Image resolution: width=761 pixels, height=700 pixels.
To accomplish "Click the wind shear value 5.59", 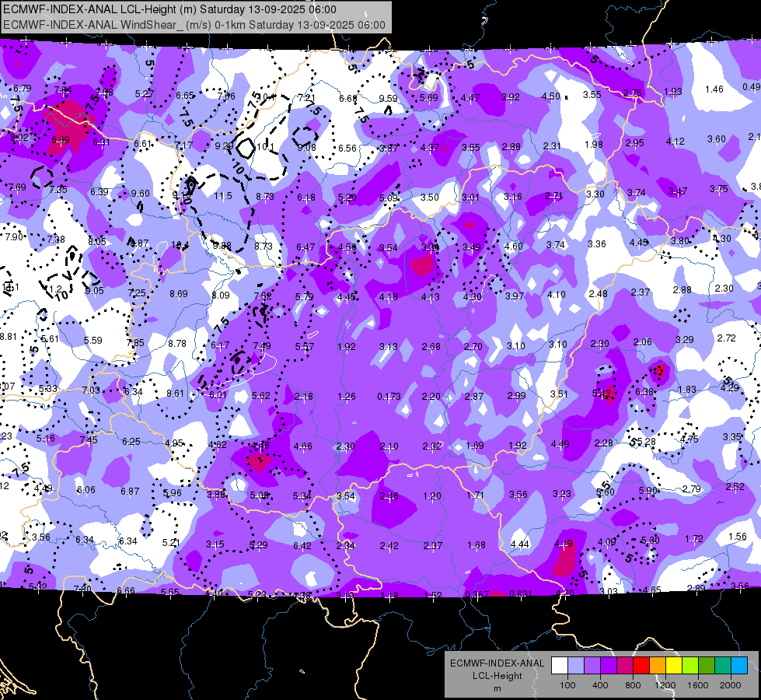I will 93,340.
